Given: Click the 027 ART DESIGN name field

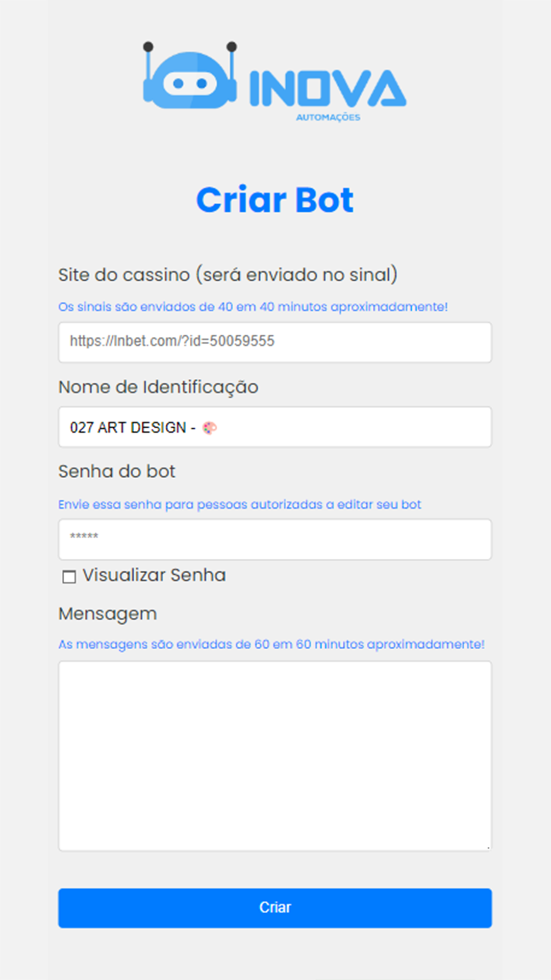Looking at the screenshot, I should point(275,428).
